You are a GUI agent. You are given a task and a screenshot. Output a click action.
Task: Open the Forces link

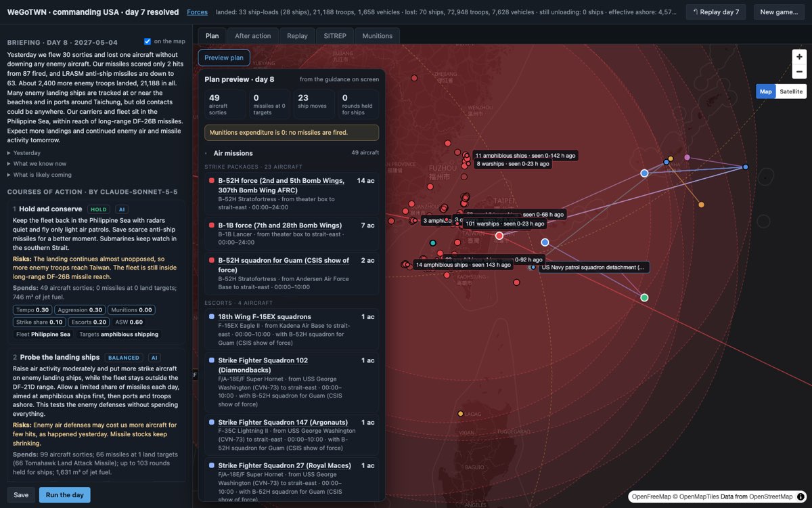pos(198,12)
